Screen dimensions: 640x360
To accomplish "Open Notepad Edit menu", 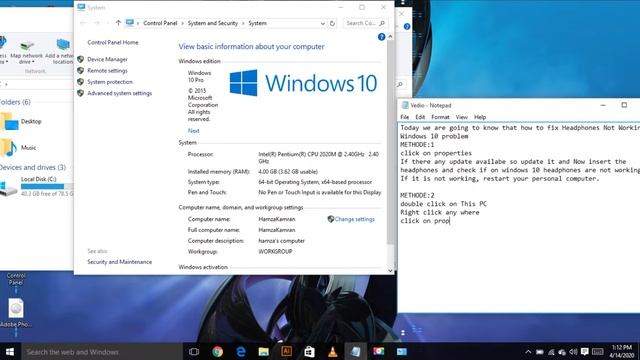I will pyautogui.click(x=420, y=117).
